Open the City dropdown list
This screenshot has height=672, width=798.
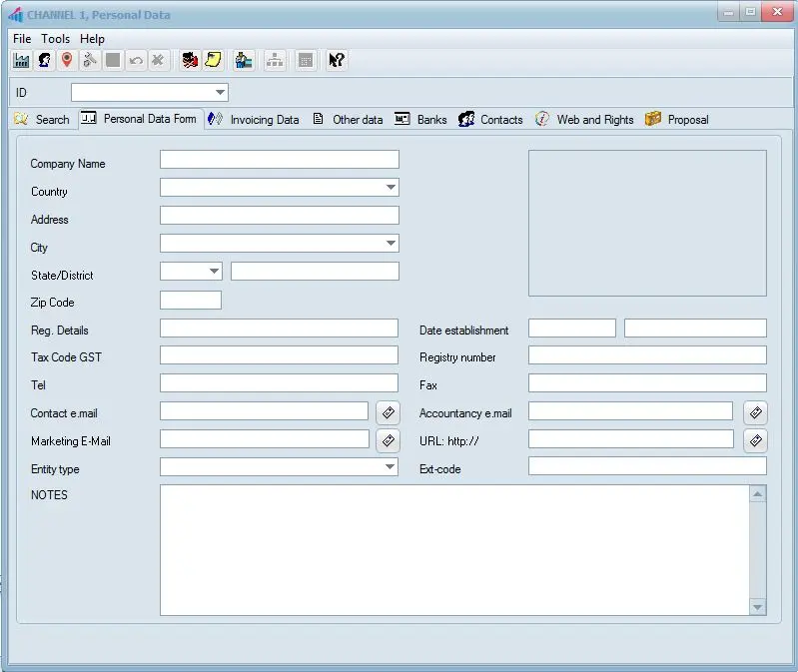(x=390, y=244)
